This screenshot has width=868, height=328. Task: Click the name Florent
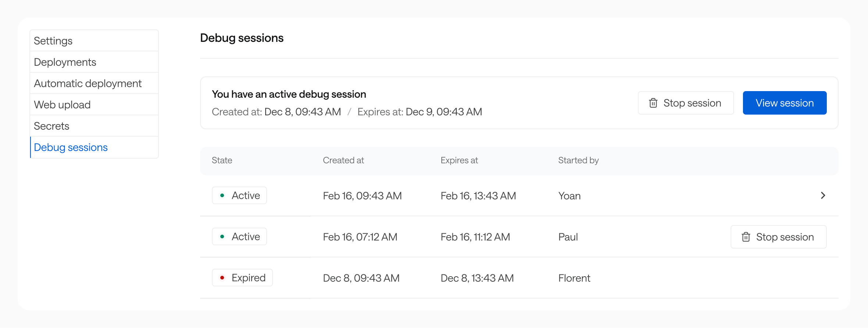click(574, 278)
